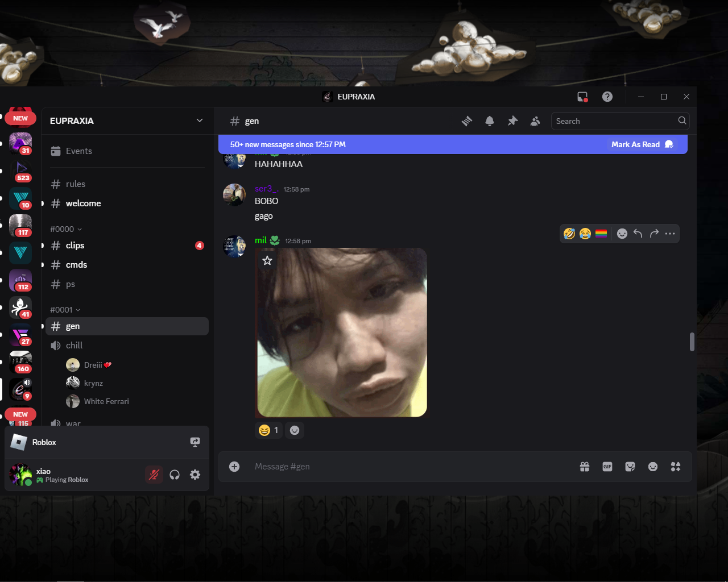Image resolution: width=728 pixels, height=582 pixels.
Task: Click the Reply arrow icon
Action: pos(638,234)
